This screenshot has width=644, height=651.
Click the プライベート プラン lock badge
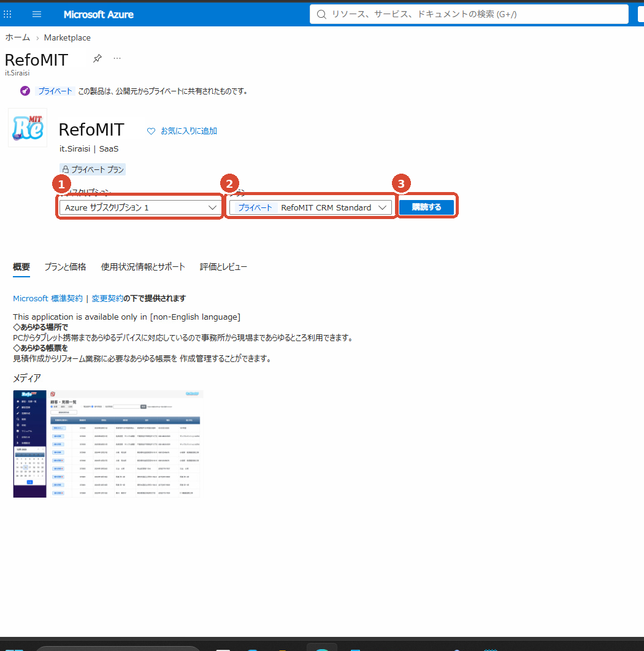click(93, 169)
